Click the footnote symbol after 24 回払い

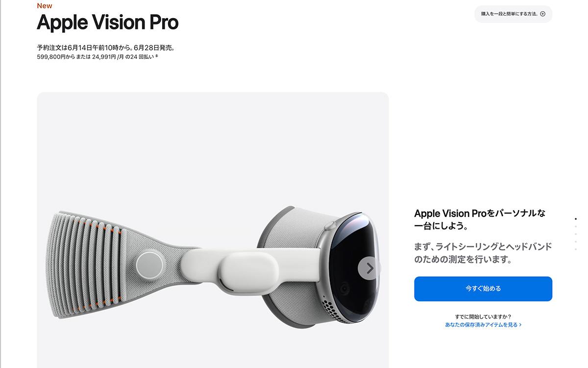click(x=156, y=56)
